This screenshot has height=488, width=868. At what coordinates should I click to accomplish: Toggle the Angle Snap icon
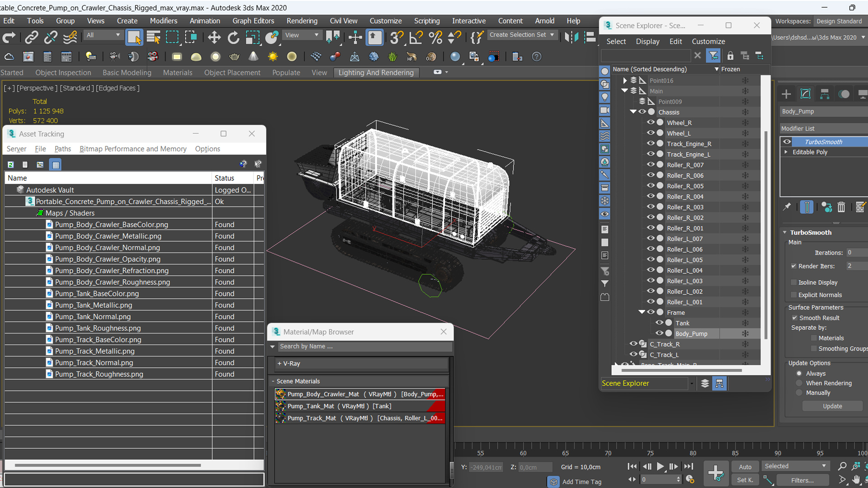point(415,38)
